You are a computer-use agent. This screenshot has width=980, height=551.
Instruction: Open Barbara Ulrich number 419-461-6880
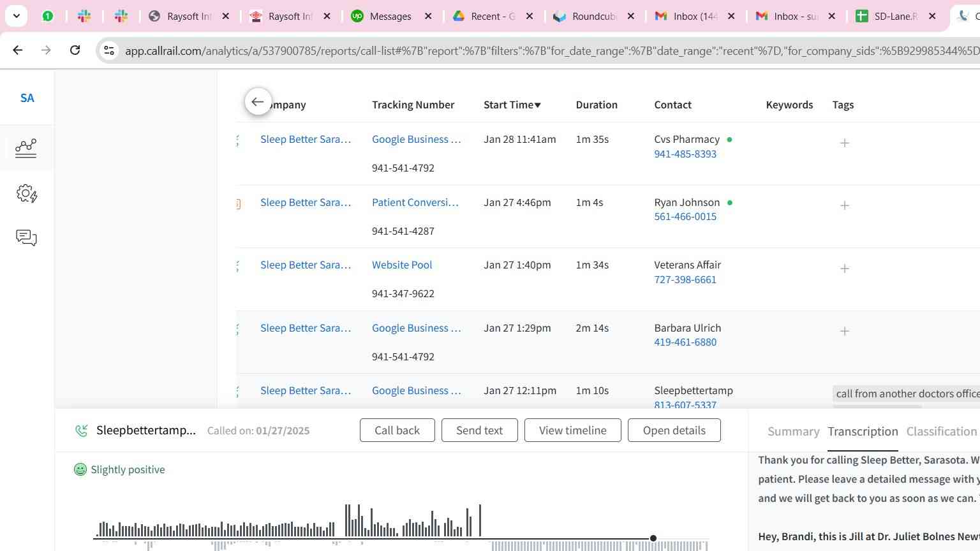685,342
